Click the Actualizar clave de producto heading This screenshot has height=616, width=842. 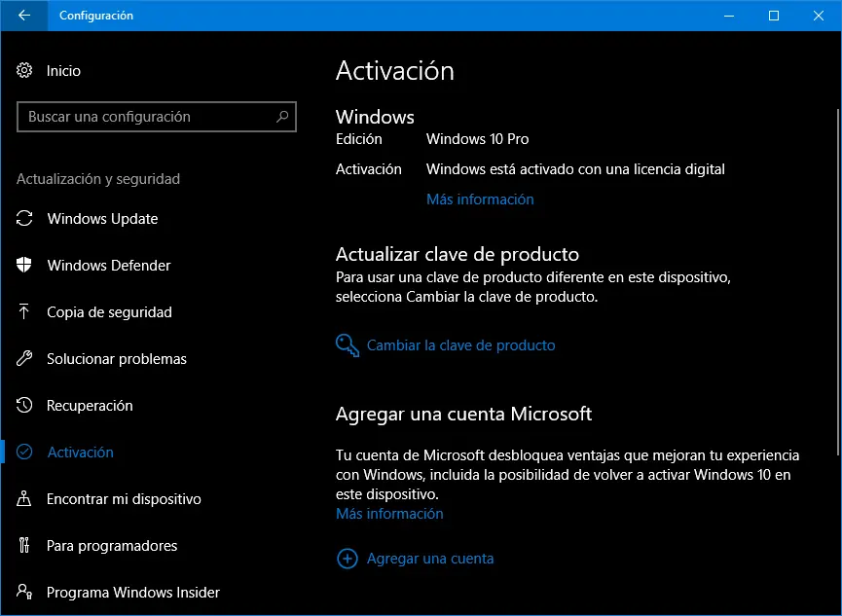tap(458, 254)
